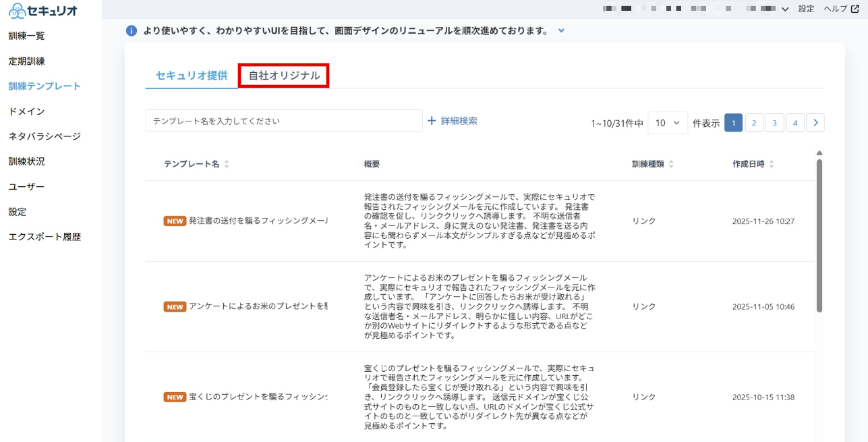Open 宝くじのプレゼントを騙る template row
Image resolution: width=868 pixels, height=442 pixels.
tap(480, 397)
